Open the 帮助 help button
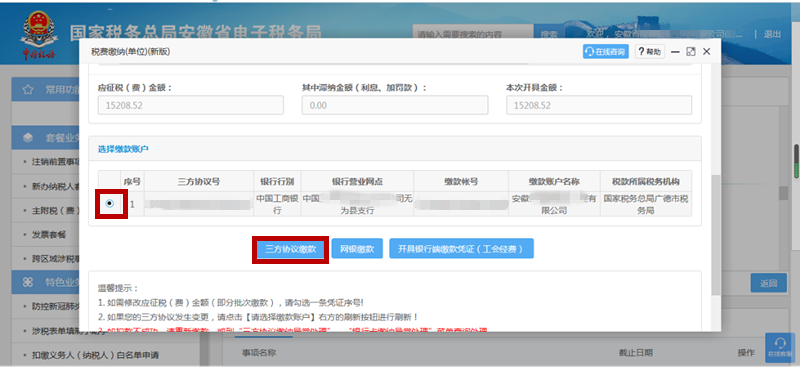Viewport: 800px width, 367px height. click(x=649, y=52)
